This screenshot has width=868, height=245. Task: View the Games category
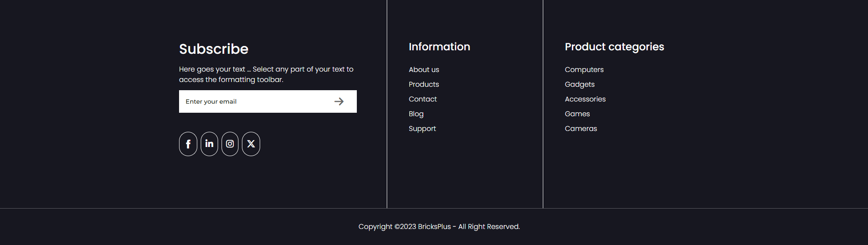pos(578,114)
